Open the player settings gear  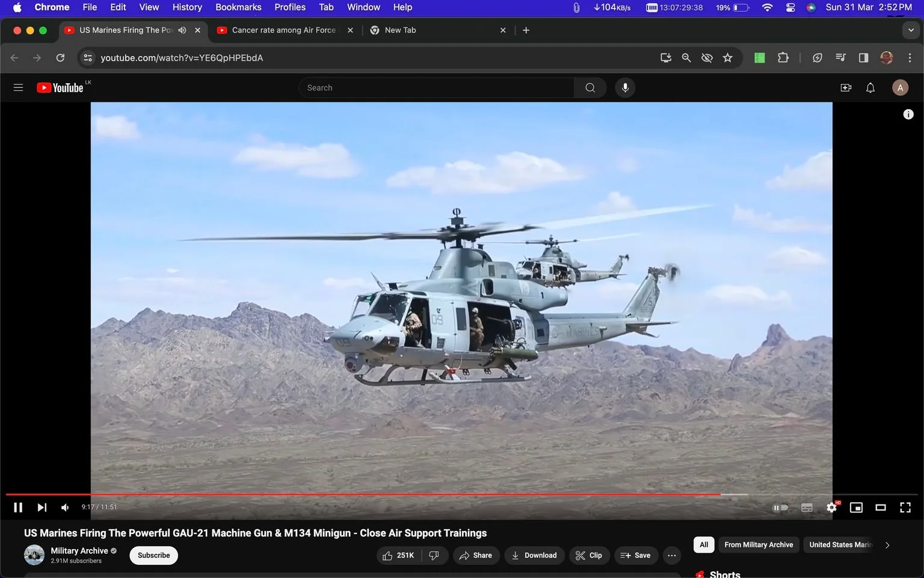click(832, 508)
